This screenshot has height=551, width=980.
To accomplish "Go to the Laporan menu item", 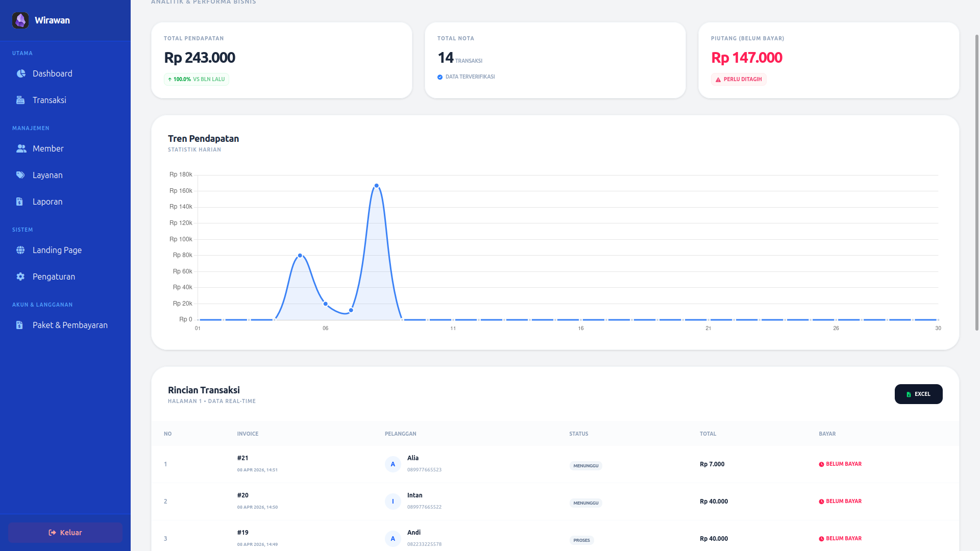I will click(47, 202).
